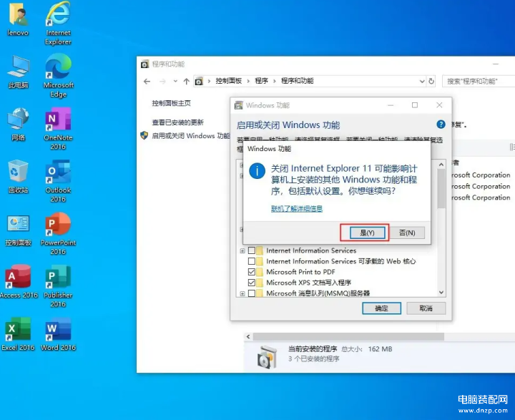This screenshot has height=420, width=515.
Task: Go forward in 程序和功能 window
Action: tap(162, 81)
